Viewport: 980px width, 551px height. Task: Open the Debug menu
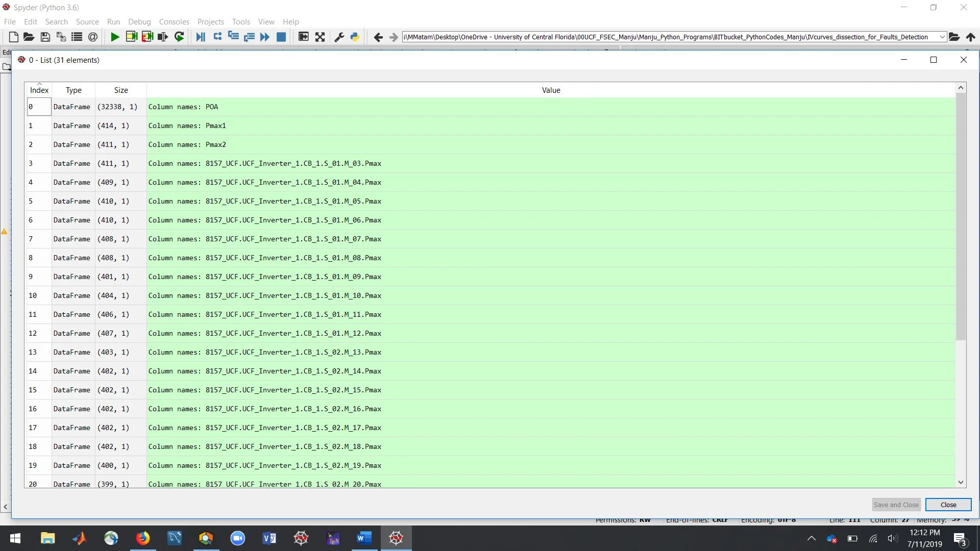[139, 22]
